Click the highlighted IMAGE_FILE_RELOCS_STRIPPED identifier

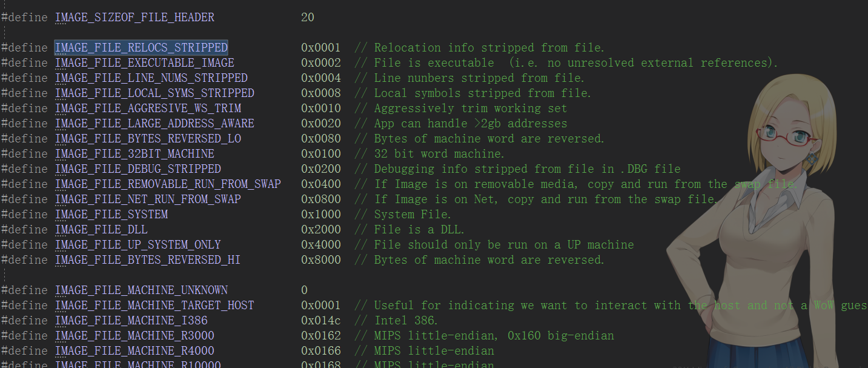click(x=141, y=48)
